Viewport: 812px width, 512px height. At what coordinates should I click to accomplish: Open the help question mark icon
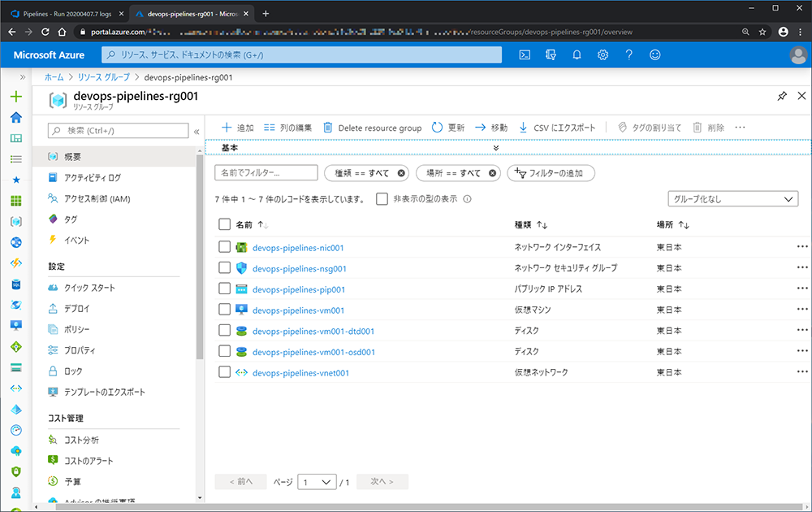(x=628, y=55)
